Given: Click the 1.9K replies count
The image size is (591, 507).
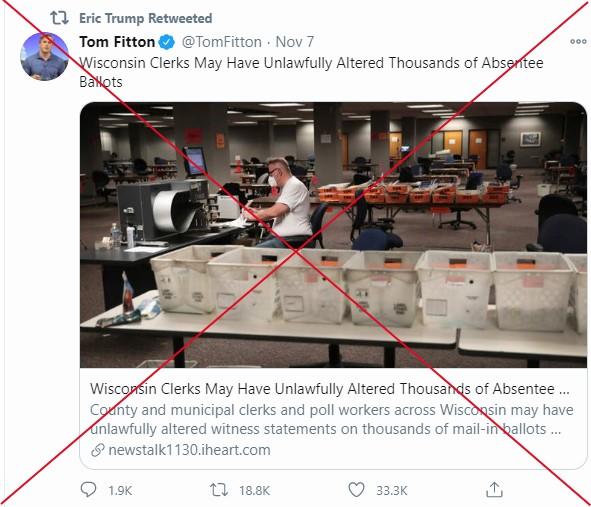Looking at the screenshot, I should [x=120, y=490].
